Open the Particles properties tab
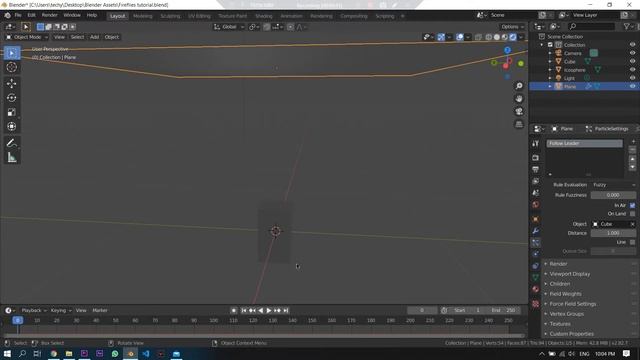640x360 pixels. point(536,243)
